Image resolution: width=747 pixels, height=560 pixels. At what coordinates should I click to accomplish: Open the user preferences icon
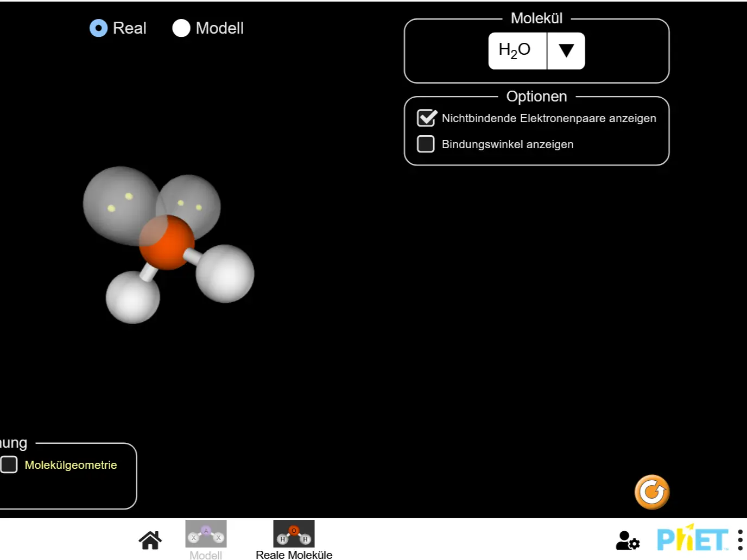[628, 540]
